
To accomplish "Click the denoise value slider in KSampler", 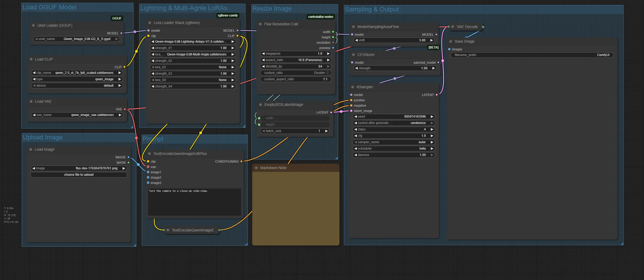I will click(394, 155).
